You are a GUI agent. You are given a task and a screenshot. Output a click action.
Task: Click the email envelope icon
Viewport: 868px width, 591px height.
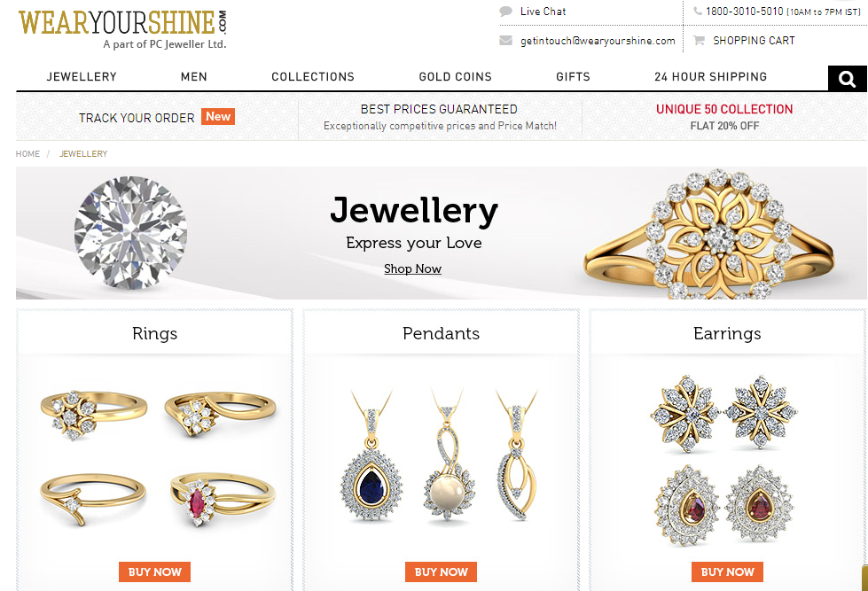point(505,41)
